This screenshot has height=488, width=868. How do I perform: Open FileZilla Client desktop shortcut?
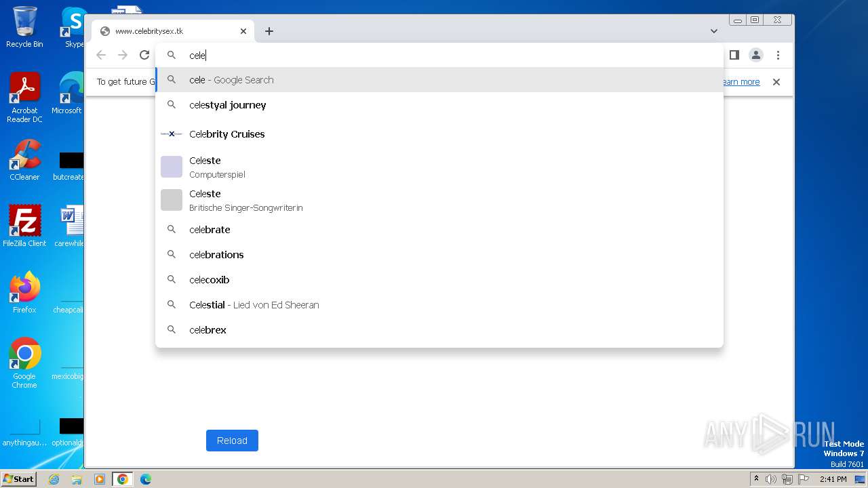pos(24,226)
